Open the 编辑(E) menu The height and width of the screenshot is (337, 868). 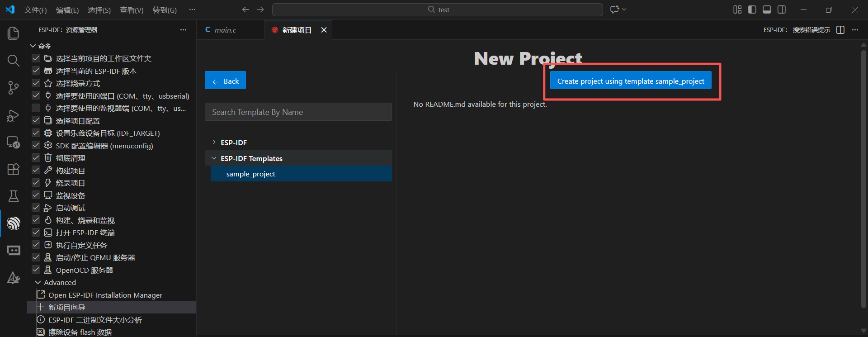click(67, 10)
